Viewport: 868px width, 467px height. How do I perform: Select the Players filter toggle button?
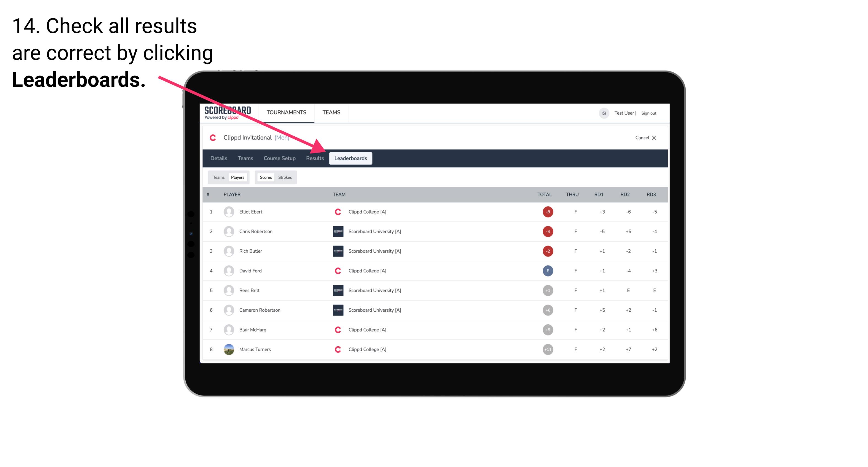(x=237, y=177)
